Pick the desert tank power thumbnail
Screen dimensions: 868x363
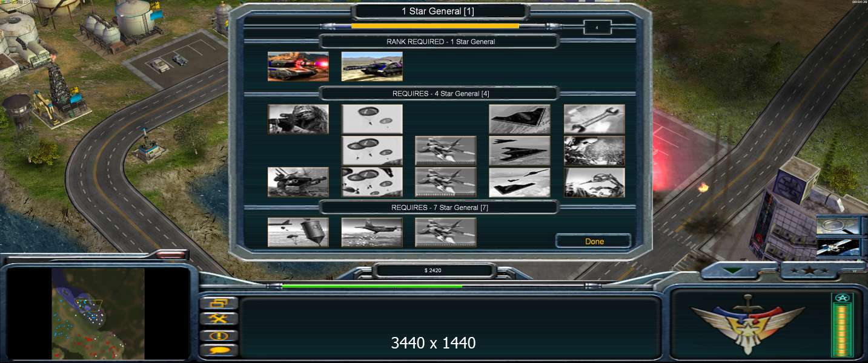point(372,67)
